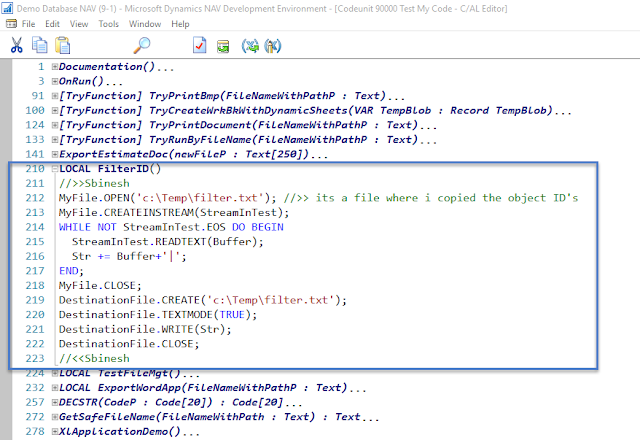The image size is (640, 440).
Task: Click the grey left margin bar of editor
Action: (6, 249)
